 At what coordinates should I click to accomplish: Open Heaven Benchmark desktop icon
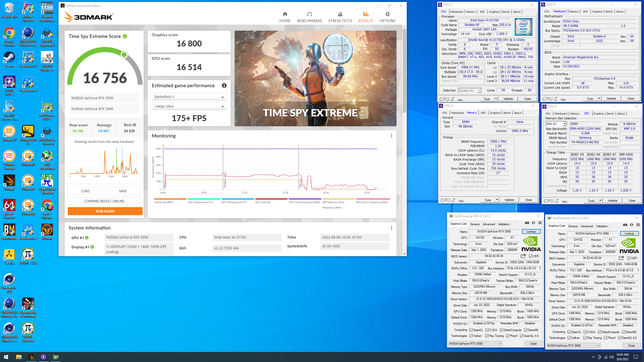47,12
